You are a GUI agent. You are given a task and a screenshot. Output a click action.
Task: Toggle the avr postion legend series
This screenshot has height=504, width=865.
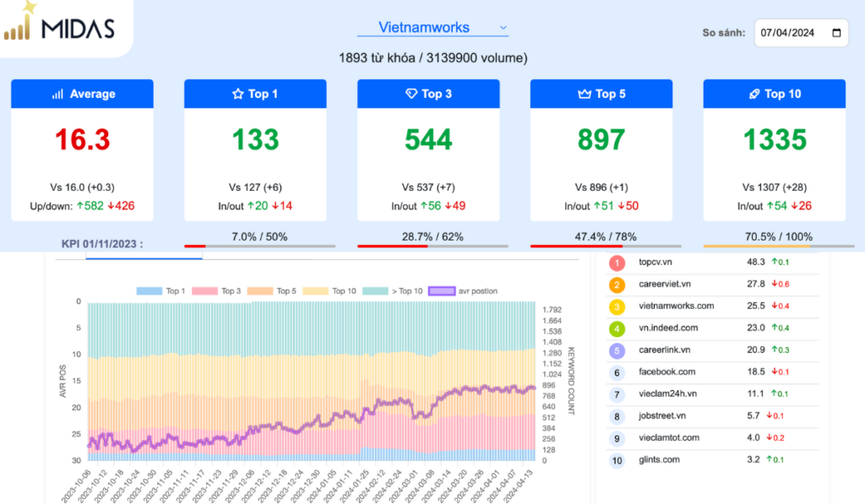pos(463,290)
